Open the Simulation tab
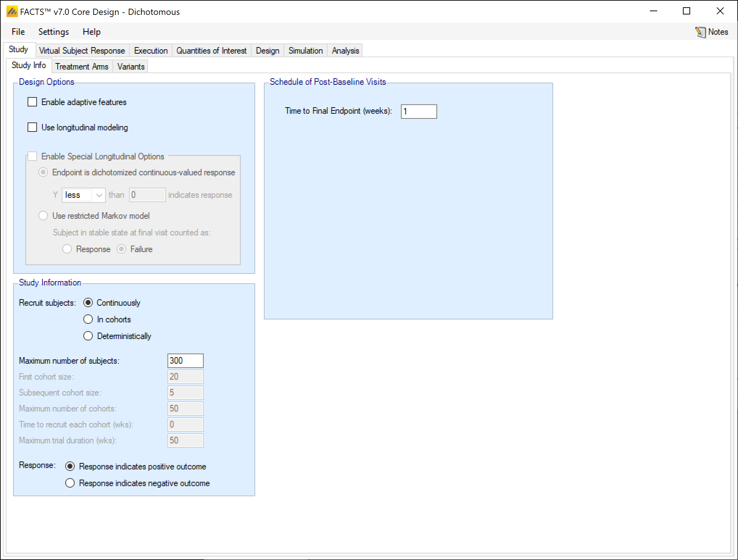 [306, 51]
